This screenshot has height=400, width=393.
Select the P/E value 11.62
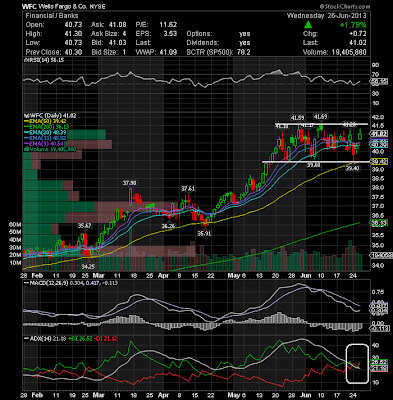(x=168, y=25)
